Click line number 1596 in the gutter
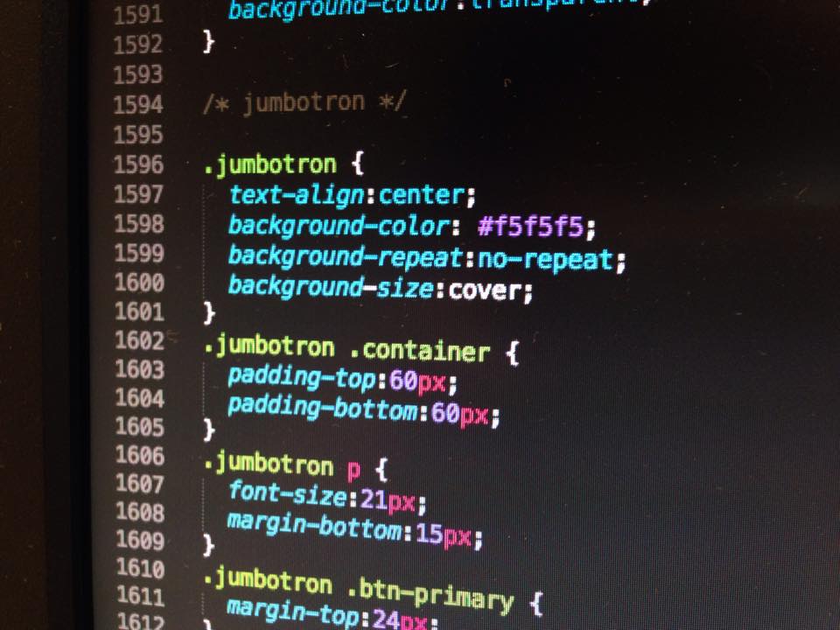This screenshot has height=630, width=840. pos(138,164)
